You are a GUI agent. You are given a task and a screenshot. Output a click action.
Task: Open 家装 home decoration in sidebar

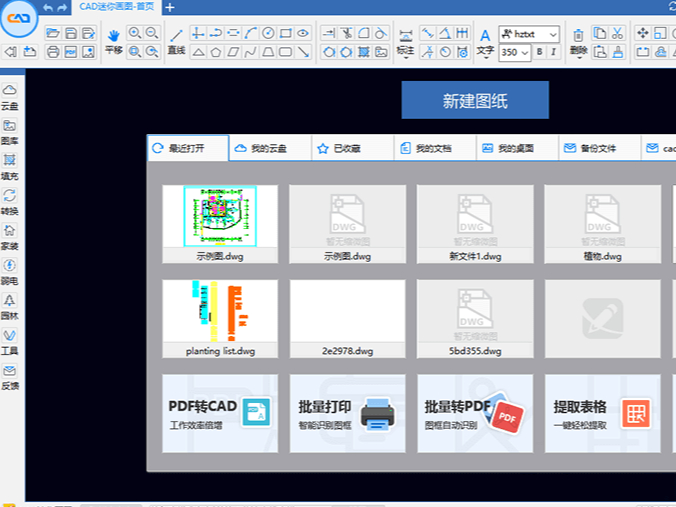pos(10,237)
